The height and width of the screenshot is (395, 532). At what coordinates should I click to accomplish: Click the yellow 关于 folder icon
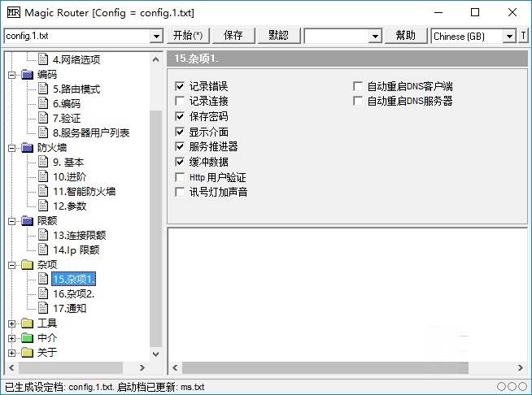[x=27, y=352]
